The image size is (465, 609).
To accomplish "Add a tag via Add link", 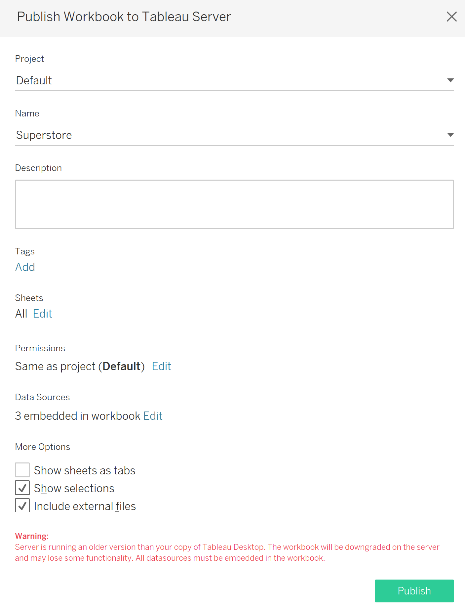I will (25, 267).
